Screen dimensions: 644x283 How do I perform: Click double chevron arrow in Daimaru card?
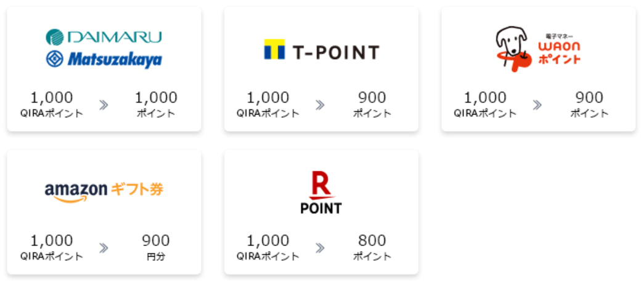104,105
